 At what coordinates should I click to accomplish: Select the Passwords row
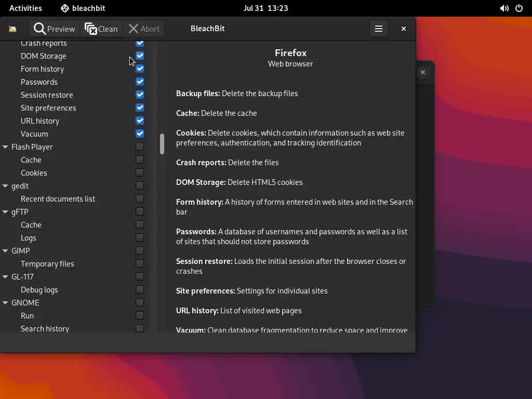click(x=75, y=82)
